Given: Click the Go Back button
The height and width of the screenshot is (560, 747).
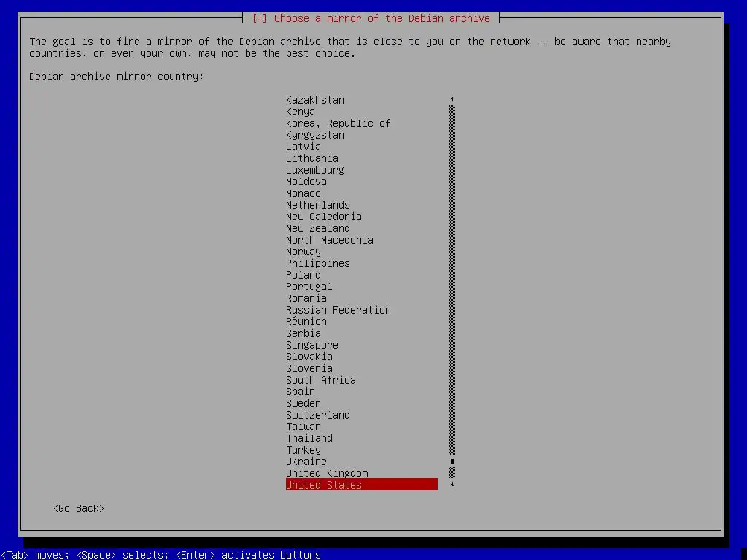Looking at the screenshot, I should (x=79, y=508).
